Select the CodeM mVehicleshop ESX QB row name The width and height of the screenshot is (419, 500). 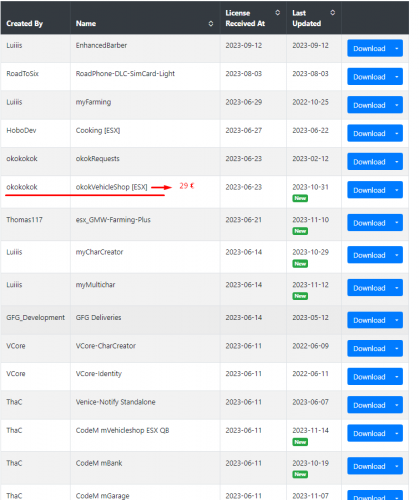click(x=122, y=430)
